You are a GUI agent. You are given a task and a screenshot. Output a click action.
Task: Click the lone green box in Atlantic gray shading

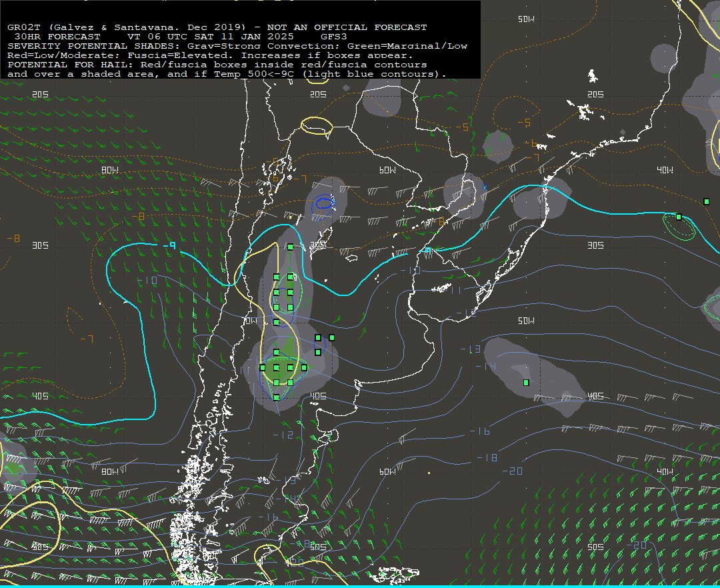[x=526, y=383]
